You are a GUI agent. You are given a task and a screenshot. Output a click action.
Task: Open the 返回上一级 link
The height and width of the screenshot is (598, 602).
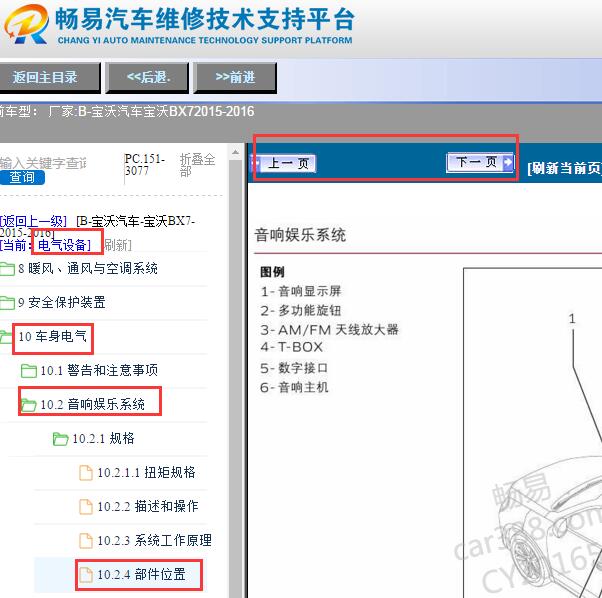coord(33,221)
